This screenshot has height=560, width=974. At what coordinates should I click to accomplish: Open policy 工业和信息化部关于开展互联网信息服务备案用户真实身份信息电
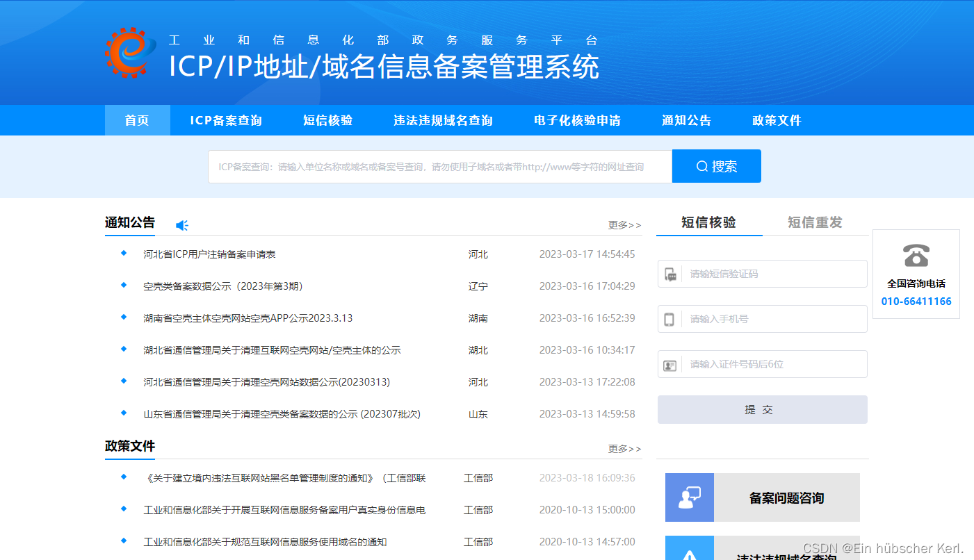click(x=284, y=510)
